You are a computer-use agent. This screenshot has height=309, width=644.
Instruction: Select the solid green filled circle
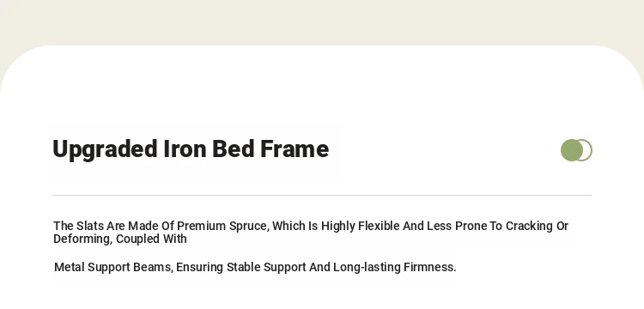[x=571, y=150]
